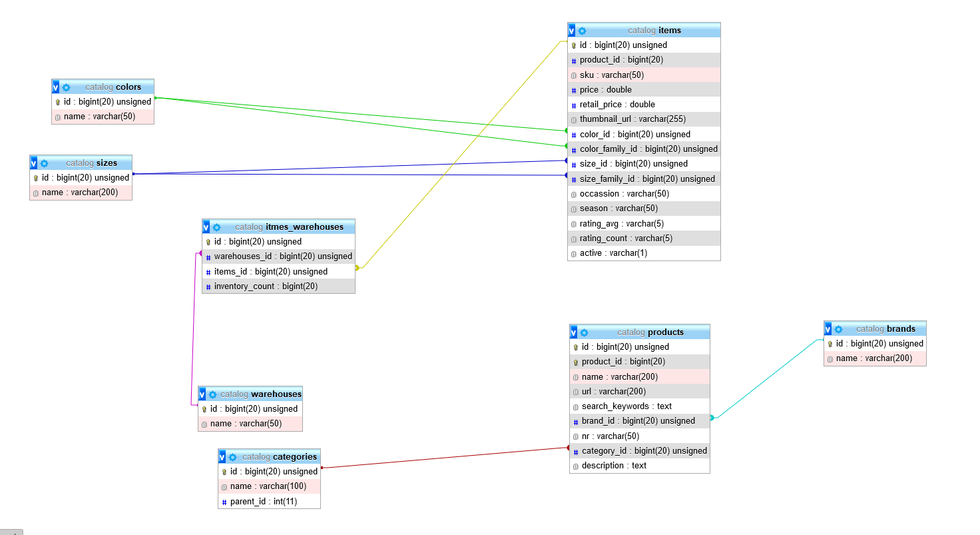The width and height of the screenshot is (980, 535).
Task: Collapse columns of the products table
Action: pos(574,332)
